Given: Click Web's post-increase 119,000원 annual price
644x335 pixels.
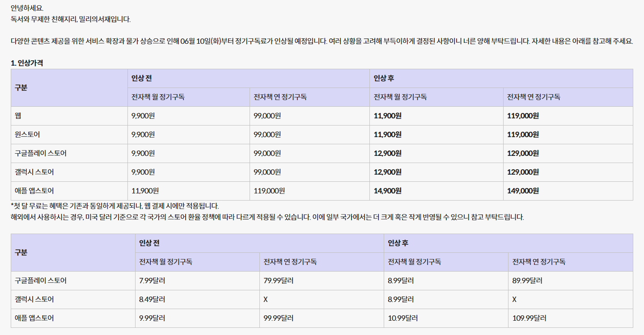Looking at the screenshot, I should [523, 116].
